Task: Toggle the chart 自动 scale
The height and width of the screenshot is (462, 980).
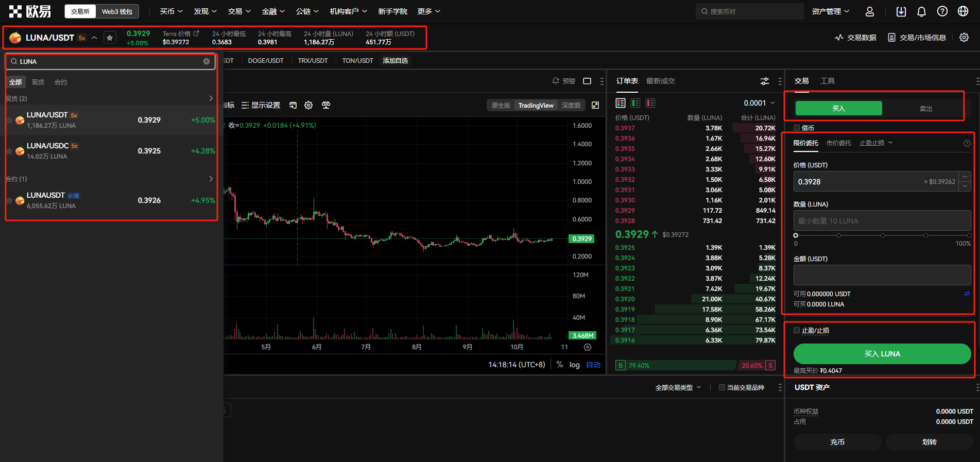Action: point(593,365)
